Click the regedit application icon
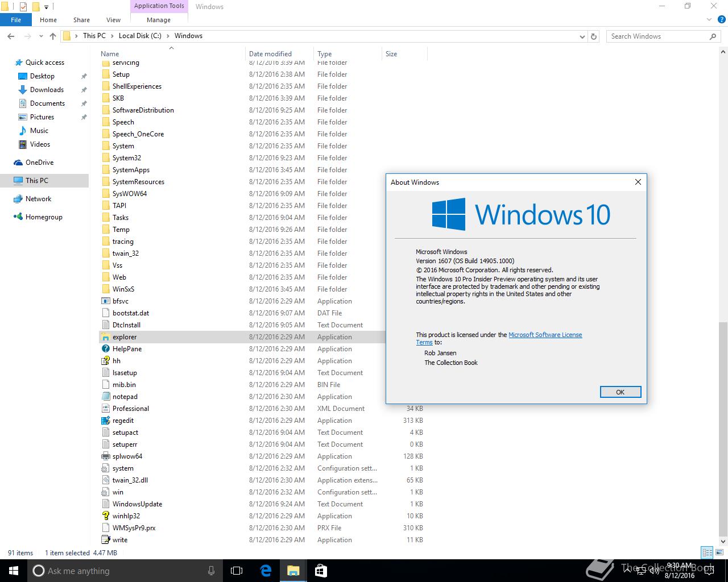 point(105,421)
